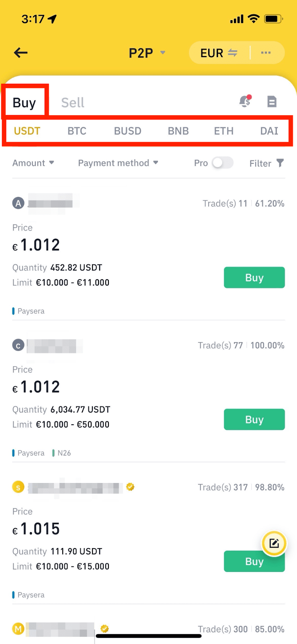The image size is (297, 644).
Task: Open the orders list icon
Action: (x=272, y=102)
